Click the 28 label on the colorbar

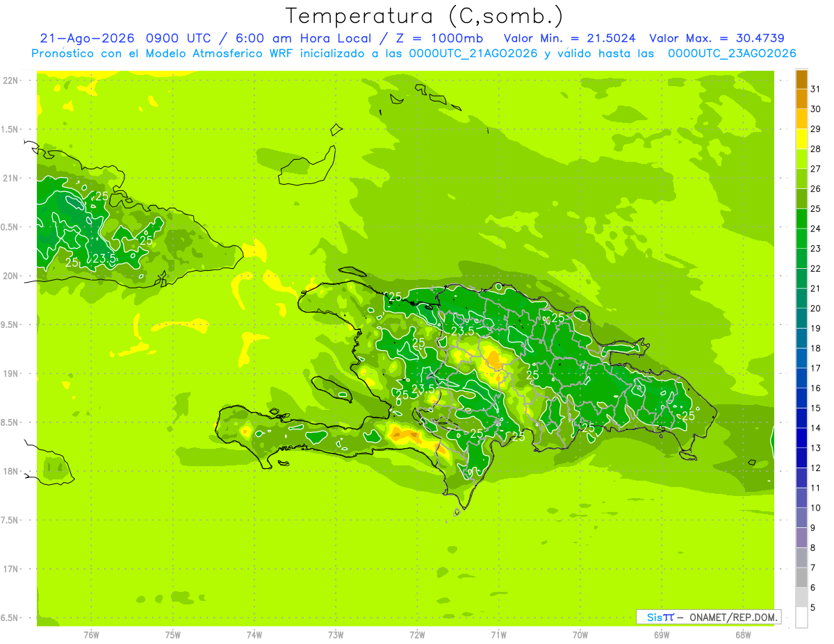[x=816, y=149]
